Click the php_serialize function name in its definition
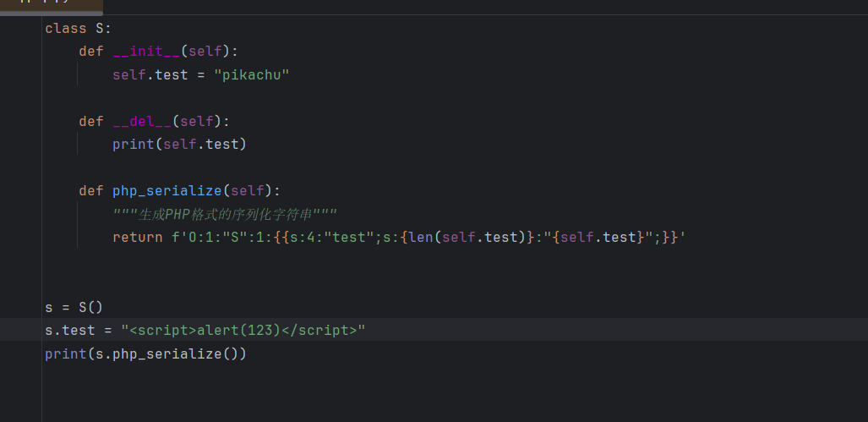The height and width of the screenshot is (422, 868). pos(170,190)
